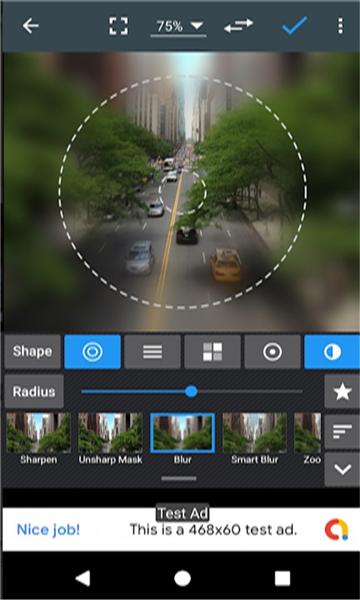Choose the checkered squares shape option
360x600 pixels.
tap(212, 352)
